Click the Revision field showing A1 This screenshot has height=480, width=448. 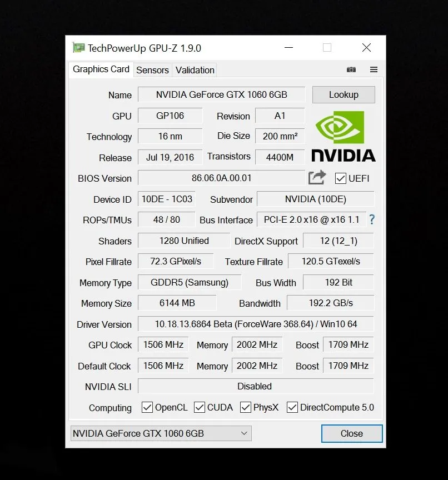pyautogui.click(x=280, y=116)
